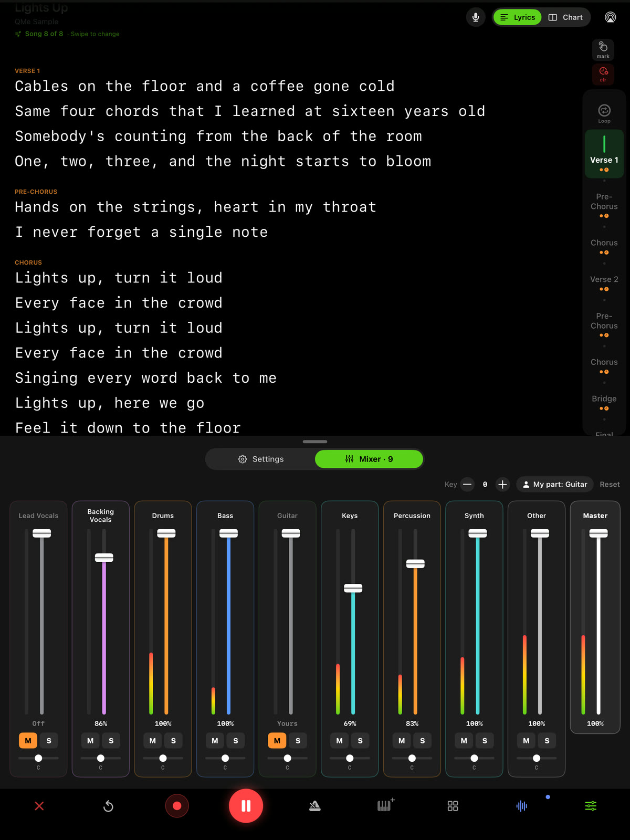Mute the Bass channel
Viewport: 630px width, 840px height.
(215, 741)
